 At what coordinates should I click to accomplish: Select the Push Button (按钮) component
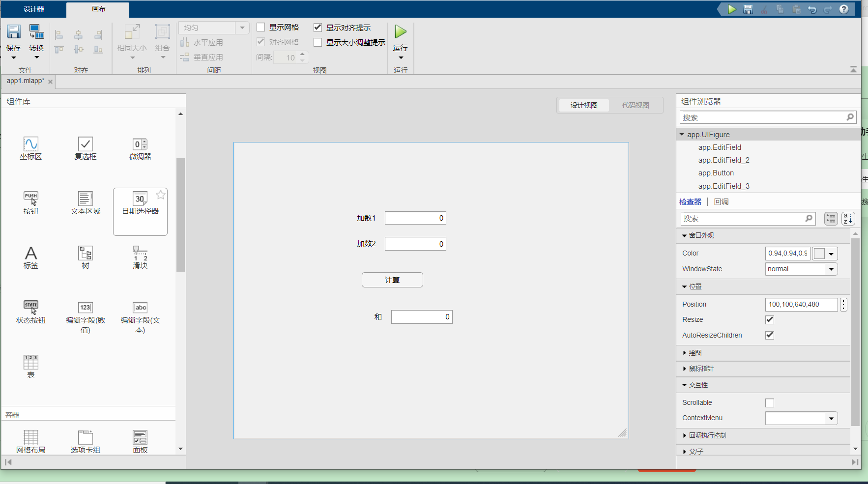pyautogui.click(x=30, y=203)
